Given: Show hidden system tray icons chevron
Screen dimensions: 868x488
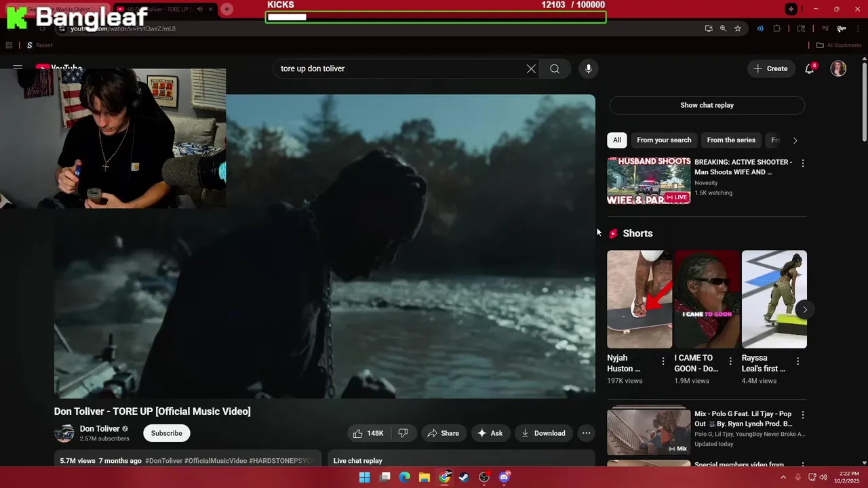Looking at the screenshot, I should coord(783,477).
